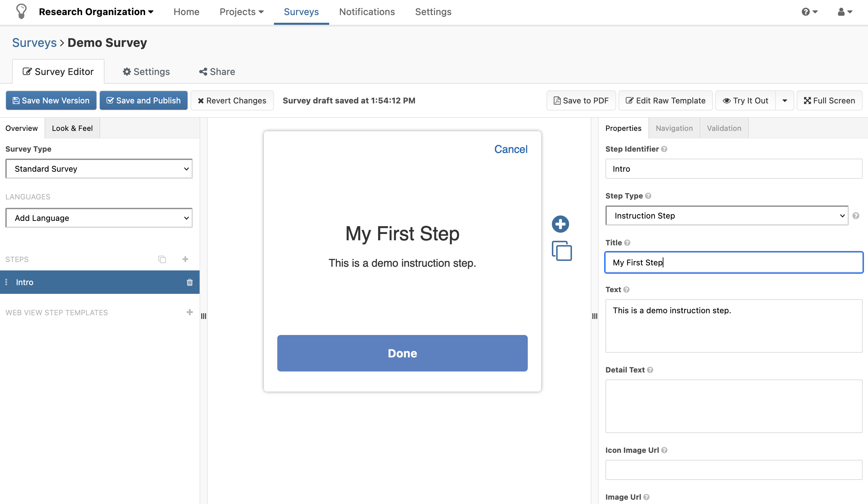Viewport: 868px width, 504px height.
Task: Click the Icon Image Url help icon
Action: tap(664, 450)
